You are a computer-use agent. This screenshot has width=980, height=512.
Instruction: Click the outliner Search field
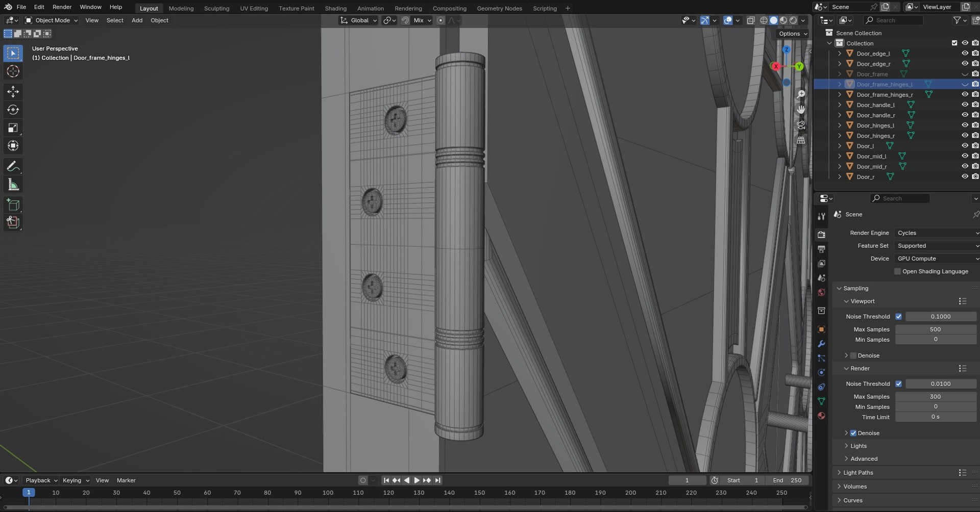[x=894, y=20]
